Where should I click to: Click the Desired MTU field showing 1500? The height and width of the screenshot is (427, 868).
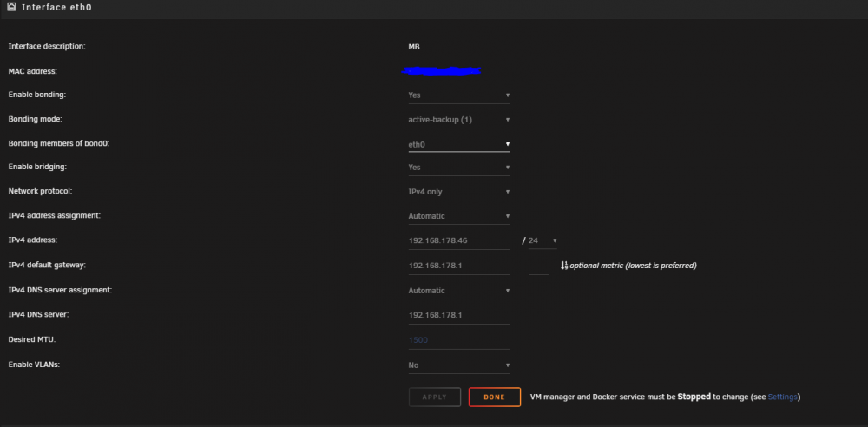point(459,340)
